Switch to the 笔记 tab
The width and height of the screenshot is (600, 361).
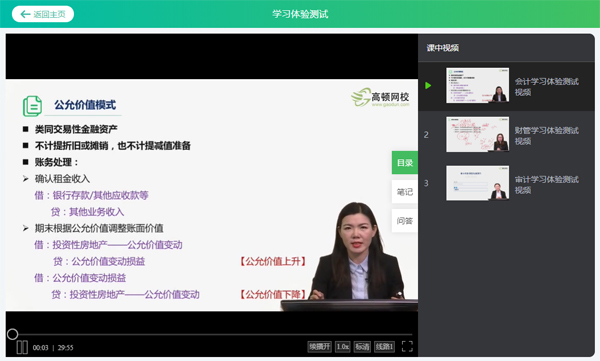coord(405,192)
